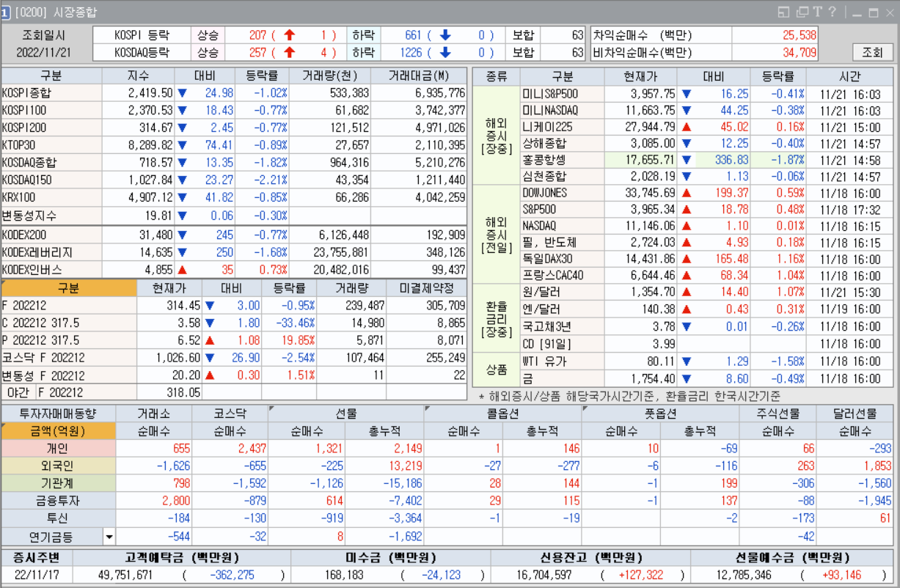Select the KRX100 row label
This screenshot has height=588, width=900.
(51, 197)
